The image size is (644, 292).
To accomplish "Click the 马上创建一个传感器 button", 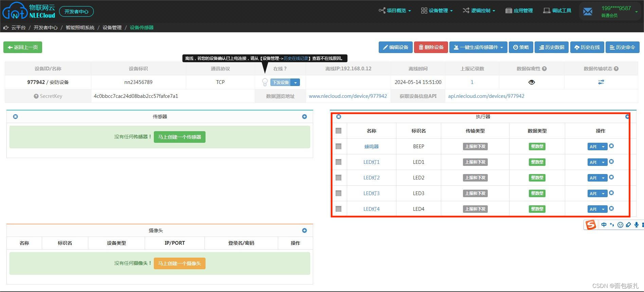I will (179, 137).
